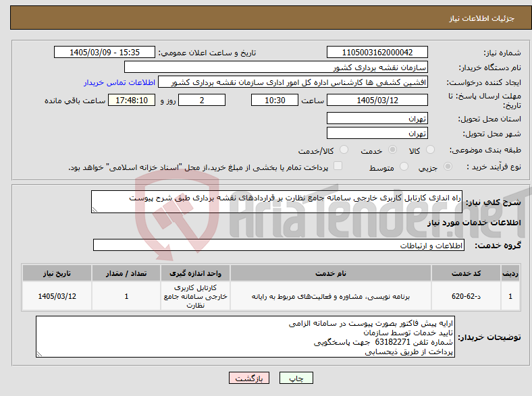Click the deadline date field 1405/03/12

[x=377, y=101]
